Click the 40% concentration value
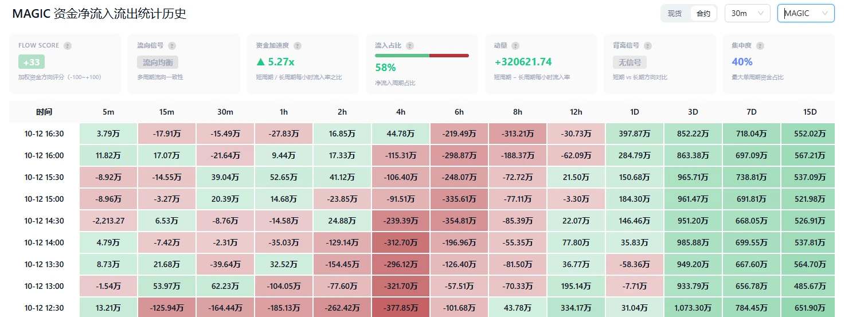Viewport: 868px width, 317px height. pos(742,62)
